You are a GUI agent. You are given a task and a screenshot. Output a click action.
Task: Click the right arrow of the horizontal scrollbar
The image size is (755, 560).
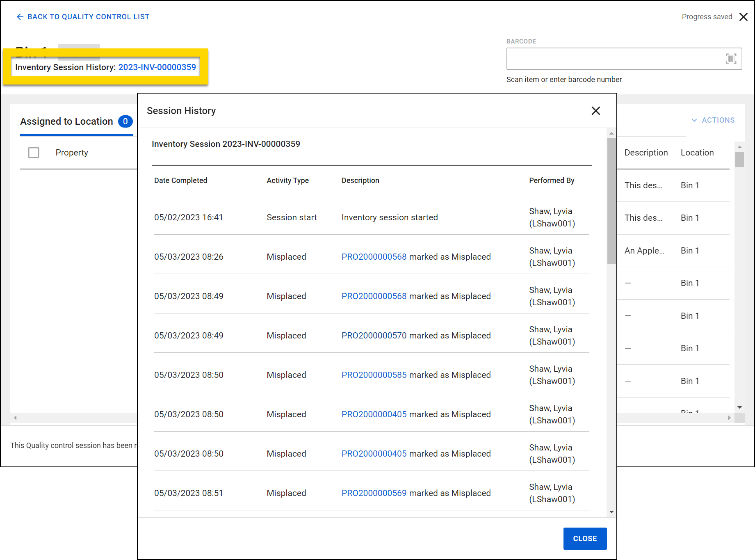(x=730, y=418)
